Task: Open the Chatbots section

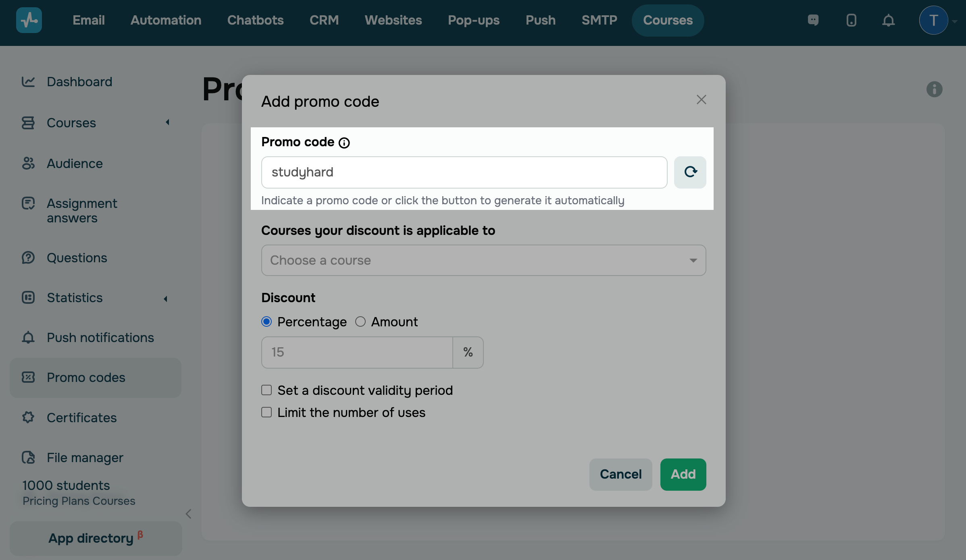Action: [x=255, y=20]
